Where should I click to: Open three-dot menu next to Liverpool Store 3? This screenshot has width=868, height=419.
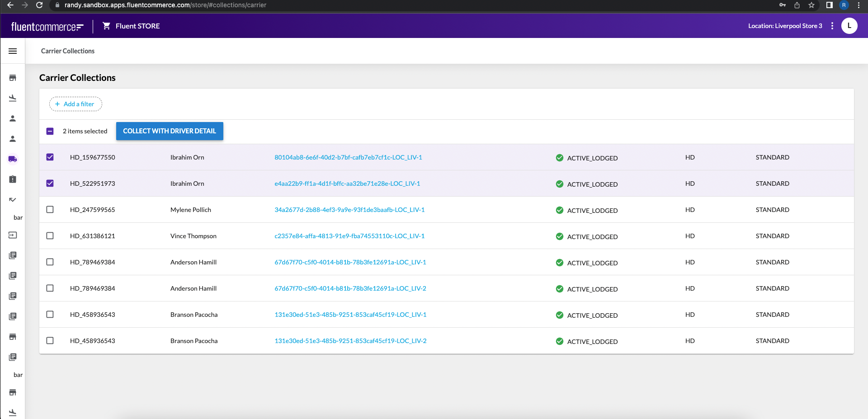832,26
